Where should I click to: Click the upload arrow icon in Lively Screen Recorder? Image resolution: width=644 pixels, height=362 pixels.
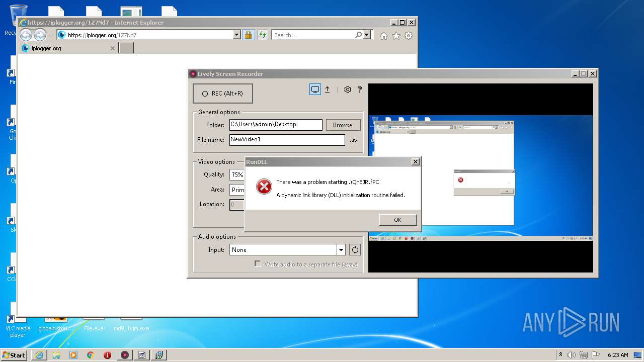(327, 89)
